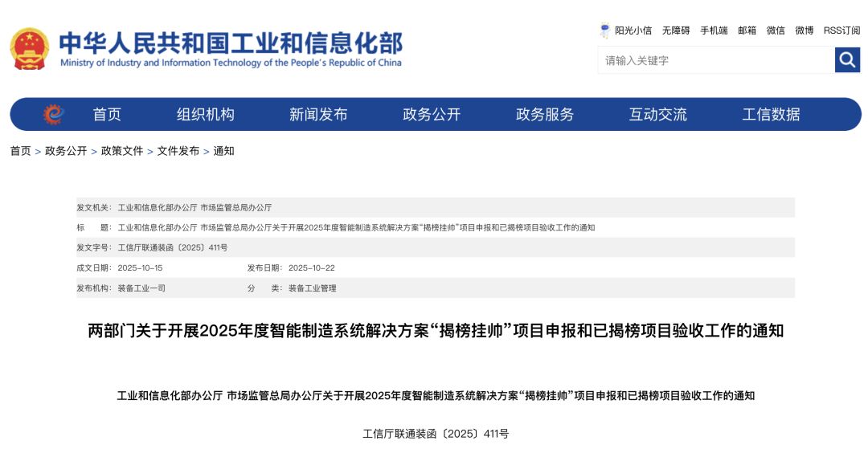
Task: Open the 阳光小信 robot assistant icon
Action: [604, 31]
